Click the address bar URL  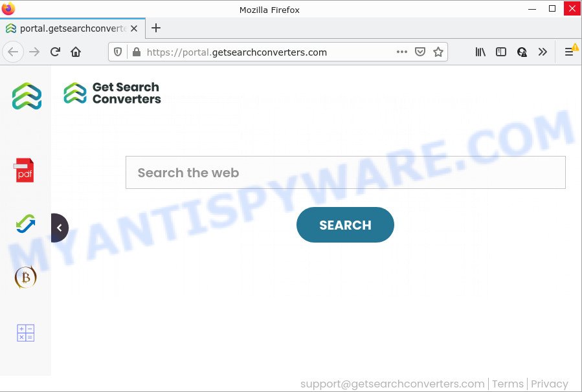pos(236,52)
